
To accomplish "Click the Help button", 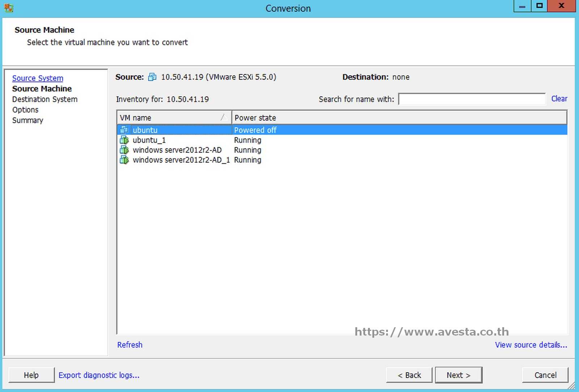I will pyautogui.click(x=31, y=375).
